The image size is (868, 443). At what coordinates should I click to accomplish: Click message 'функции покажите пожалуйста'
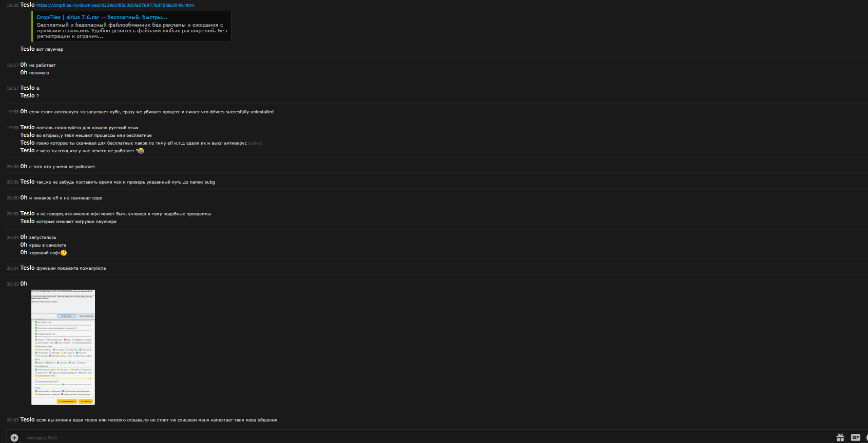pos(71,268)
